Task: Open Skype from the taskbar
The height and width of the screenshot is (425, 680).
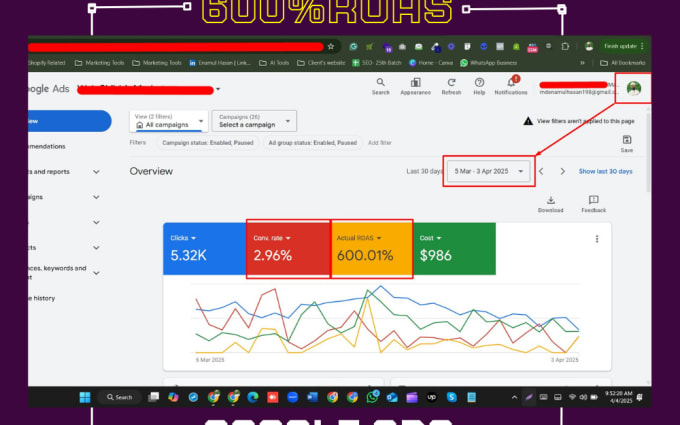Action: tap(451, 397)
